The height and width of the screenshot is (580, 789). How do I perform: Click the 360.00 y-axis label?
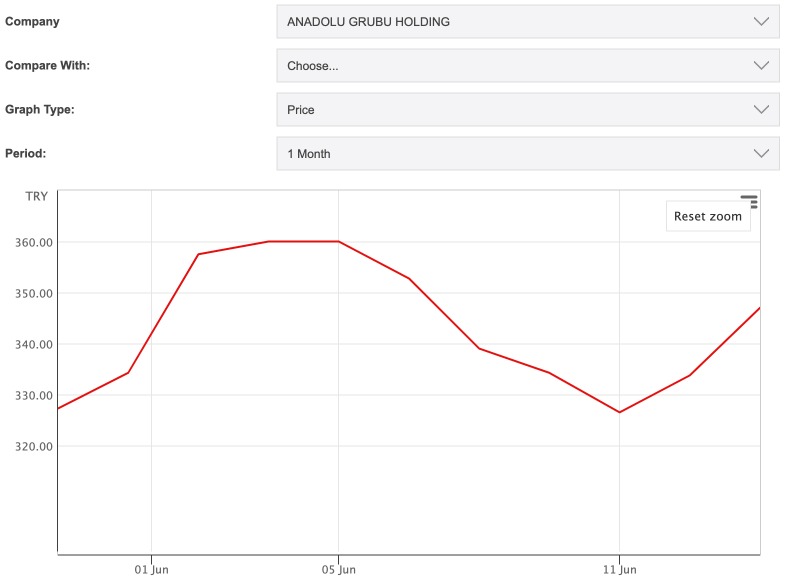point(33,242)
